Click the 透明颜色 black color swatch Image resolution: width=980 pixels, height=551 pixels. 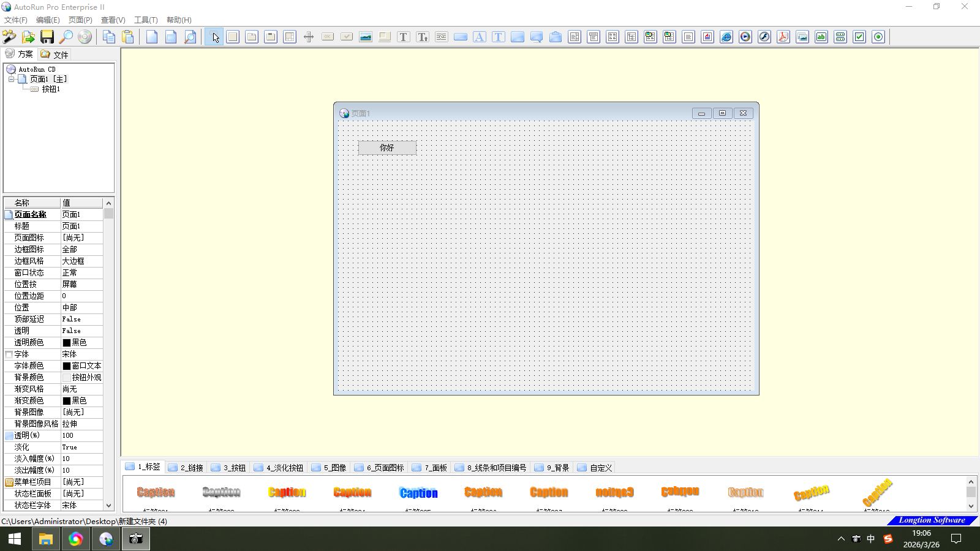pyautogui.click(x=67, y=342)
